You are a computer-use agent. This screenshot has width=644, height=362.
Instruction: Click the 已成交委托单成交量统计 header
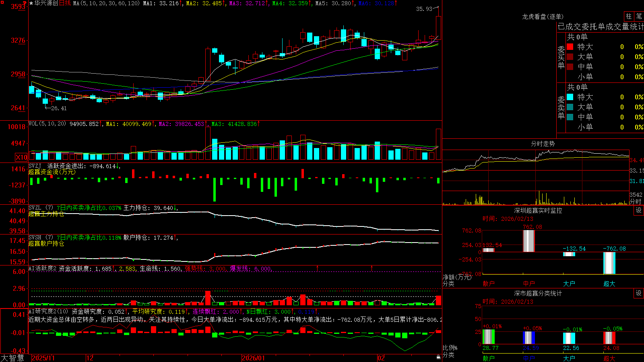click(601, 27)
